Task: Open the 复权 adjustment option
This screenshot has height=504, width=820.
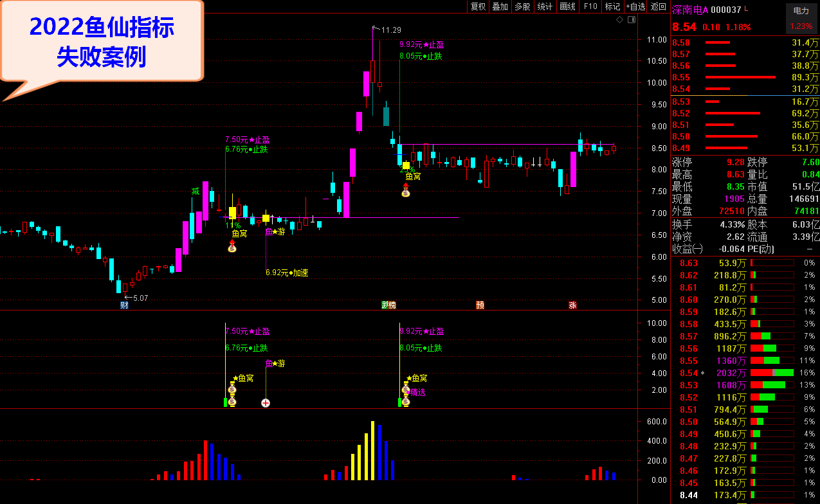Action: coord(478,6)
